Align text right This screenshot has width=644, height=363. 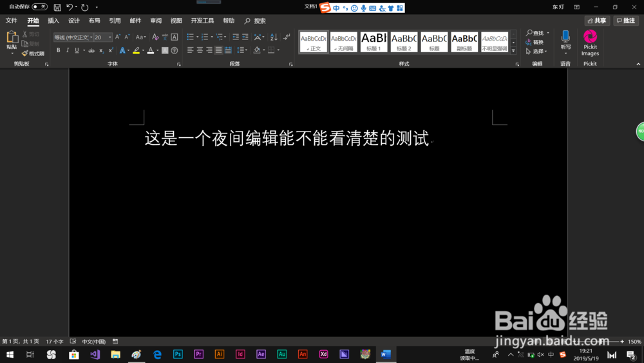(209, 50)
